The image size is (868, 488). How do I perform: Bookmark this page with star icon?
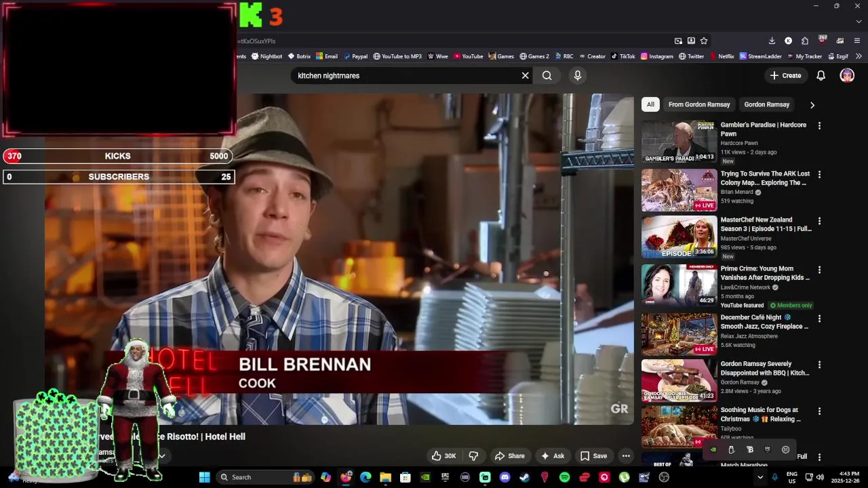pos(704,41)
